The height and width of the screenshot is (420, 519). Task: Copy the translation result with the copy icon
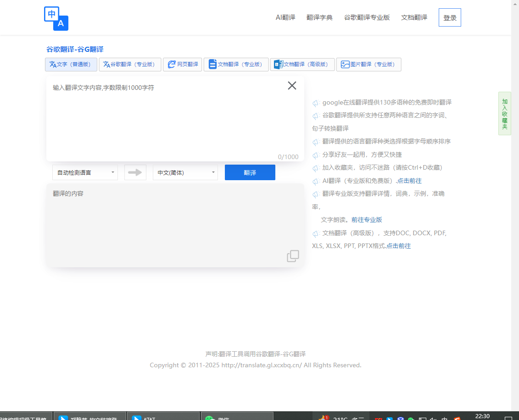coord(293,256)
